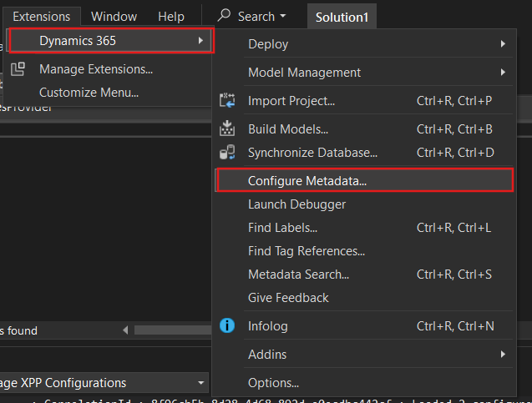Choose Manage Extensions menu entry
The height and width of the screenshot is (403, 532).
tap(109, 69)
